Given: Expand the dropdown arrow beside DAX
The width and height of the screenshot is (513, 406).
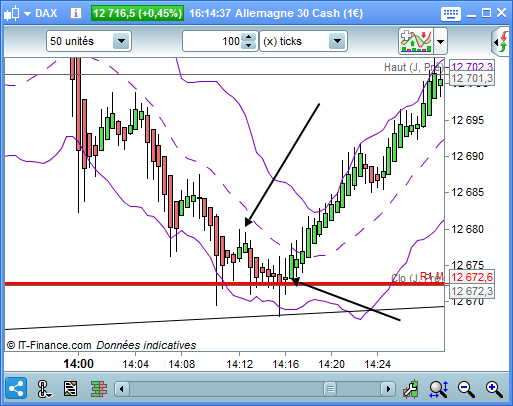Looking at the screenshot, I should coord(27,14).
